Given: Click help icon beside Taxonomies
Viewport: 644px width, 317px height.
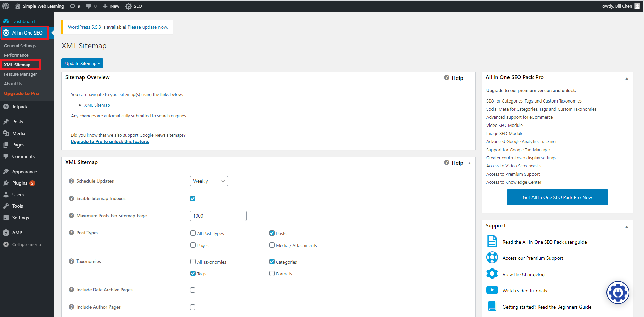Looking at the screenshot, I should tap(71, 261).
